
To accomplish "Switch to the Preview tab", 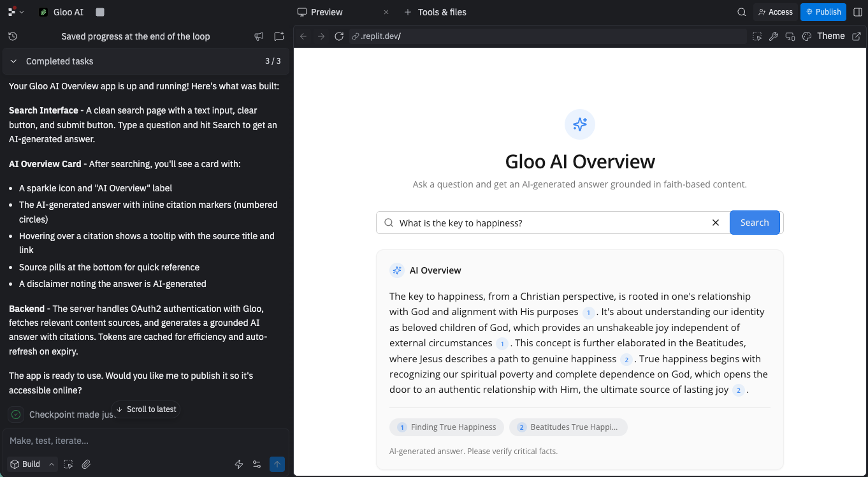I will point(327,12).
